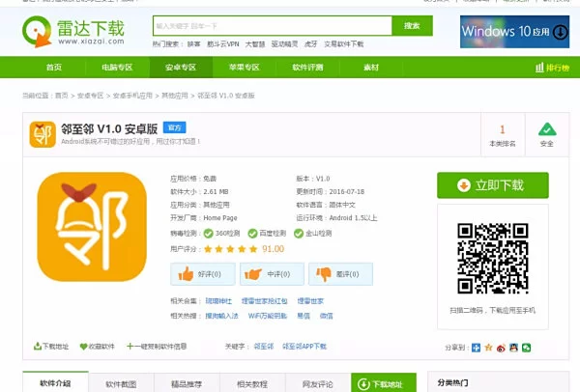Click the green 安全 shield icon
The width and height of the screenshot is (580, 392).
coord(547,129)
